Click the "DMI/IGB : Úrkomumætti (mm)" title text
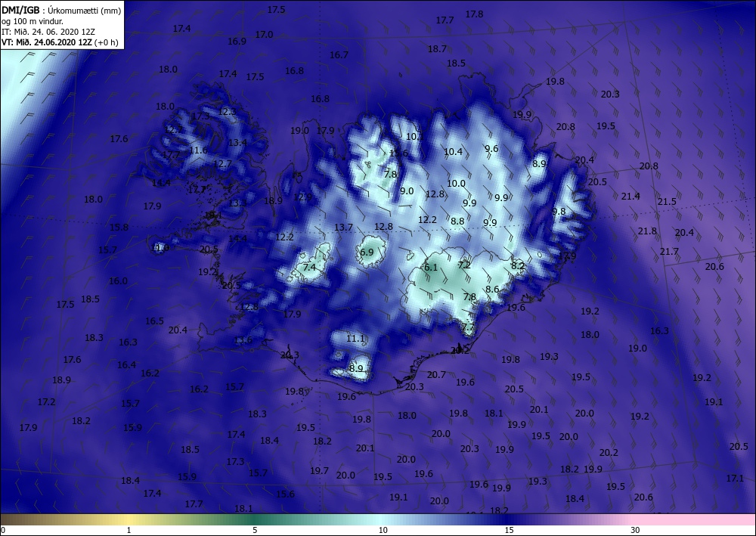 click(61, 10)
